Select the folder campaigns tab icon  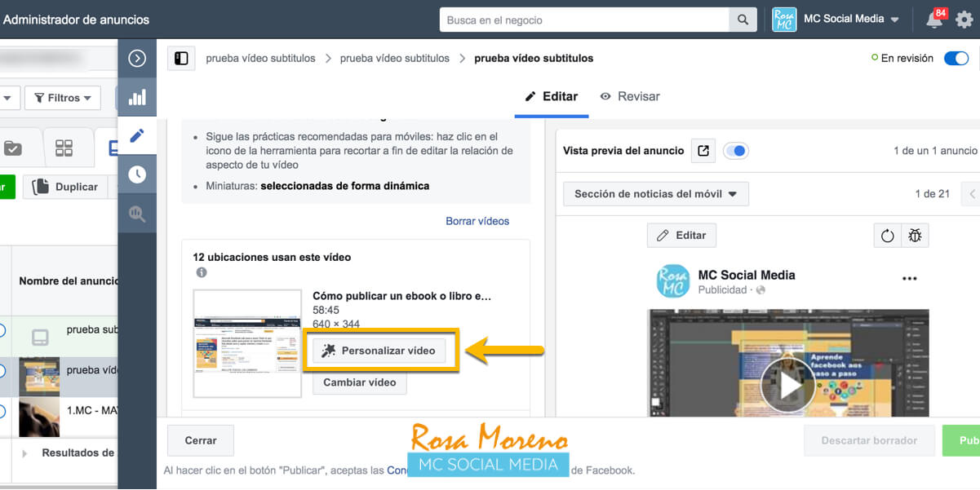click(13, 148)
